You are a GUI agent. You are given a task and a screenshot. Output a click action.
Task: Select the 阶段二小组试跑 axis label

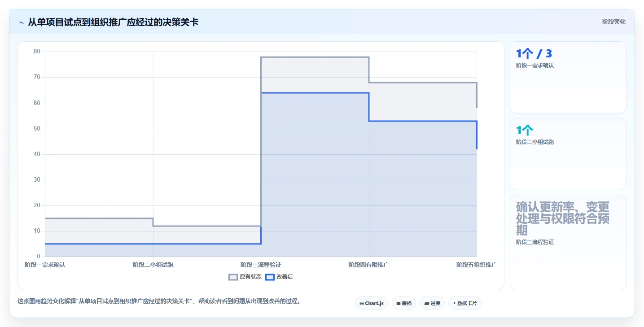tap(153, 265)
